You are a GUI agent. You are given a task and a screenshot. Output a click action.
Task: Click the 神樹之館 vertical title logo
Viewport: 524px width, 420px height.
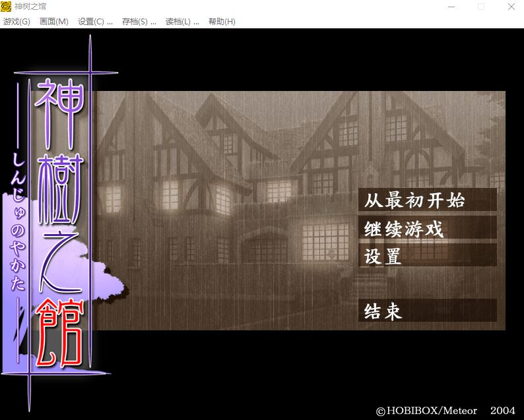[x=60, y=222]
